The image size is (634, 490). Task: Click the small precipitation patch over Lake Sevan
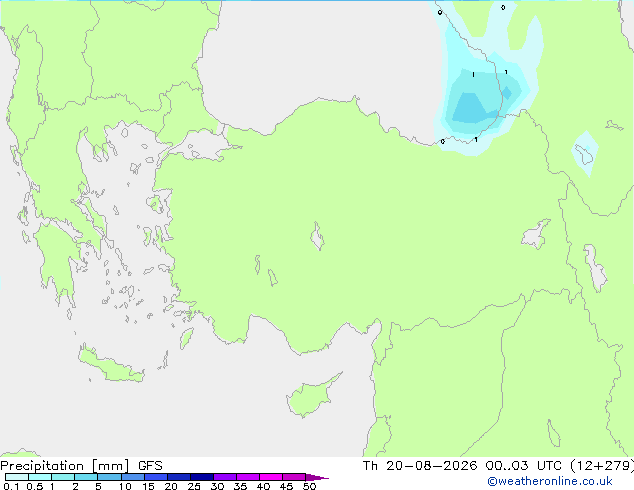[585, 153]
